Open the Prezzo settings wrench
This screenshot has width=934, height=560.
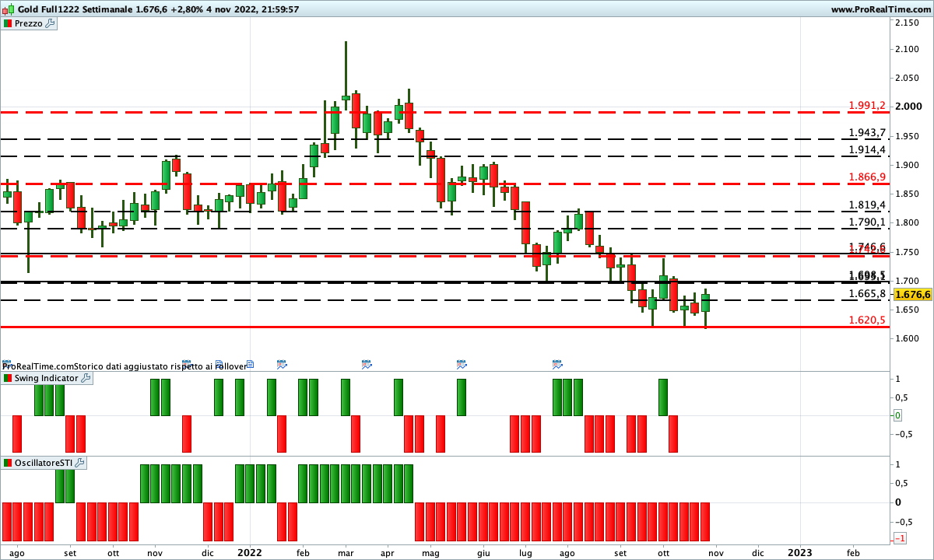pos(51,23)
